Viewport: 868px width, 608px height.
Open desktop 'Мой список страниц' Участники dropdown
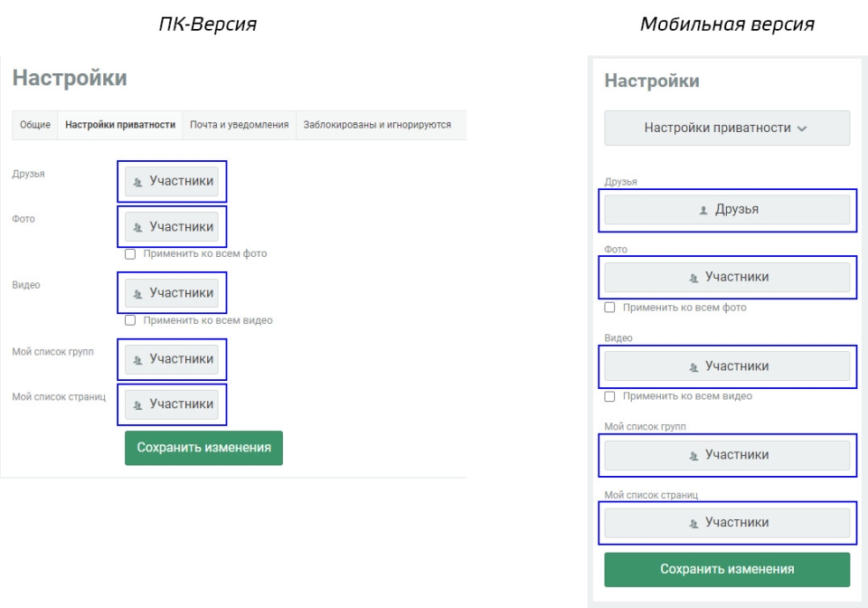pyautogui.click(x=172, y=404)
